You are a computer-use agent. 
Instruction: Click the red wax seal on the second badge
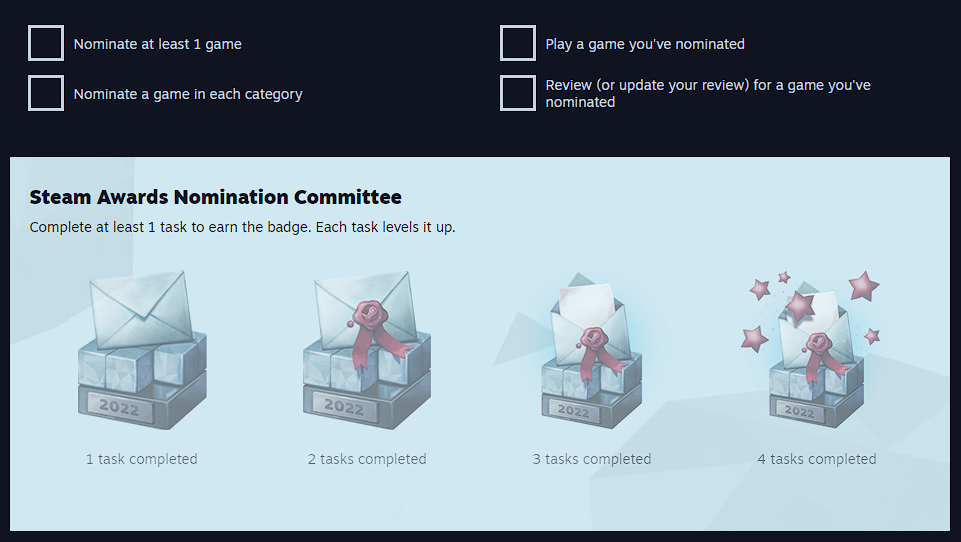(x=368, y=315)
